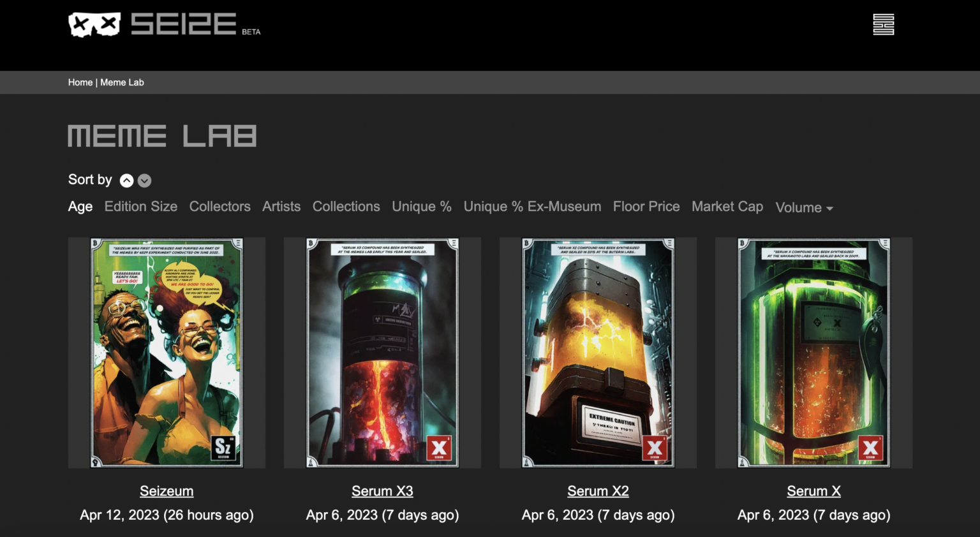Open the Seizeum card title link
This screenshot has height=537, width=980.
click(x=167, y=491)
